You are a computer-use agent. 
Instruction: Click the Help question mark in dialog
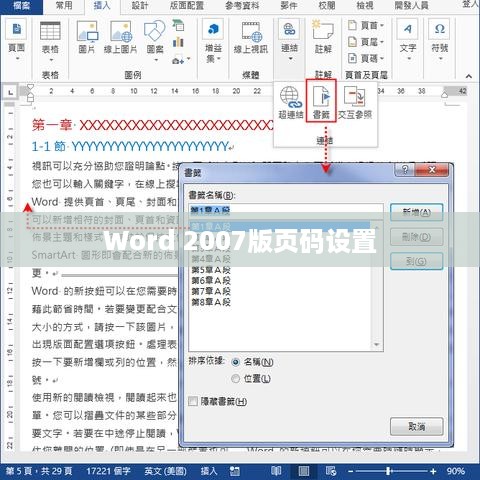(405, 170)
